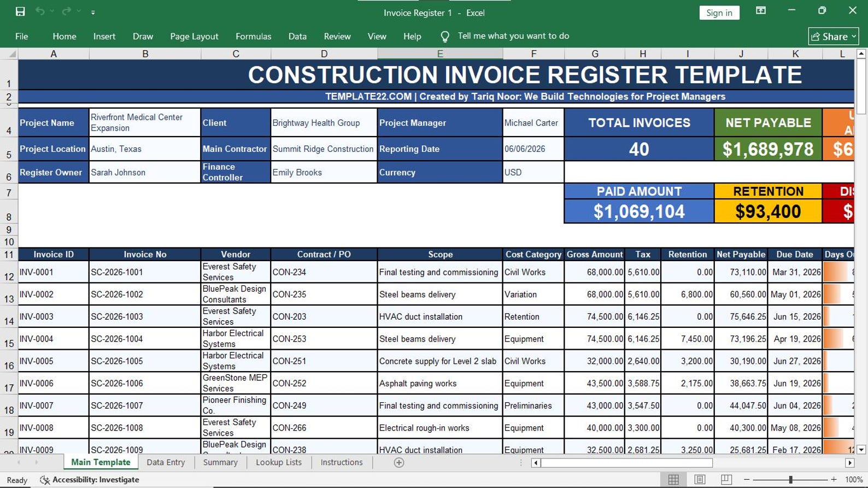Click the Gross Amount column heading

pos(595,254)
